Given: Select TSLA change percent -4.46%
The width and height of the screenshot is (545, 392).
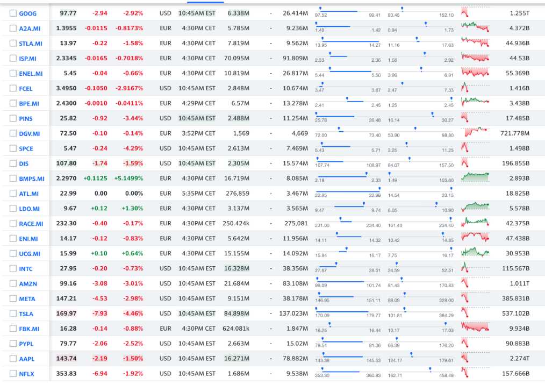Looking at the screenshot, I should 133,313.
